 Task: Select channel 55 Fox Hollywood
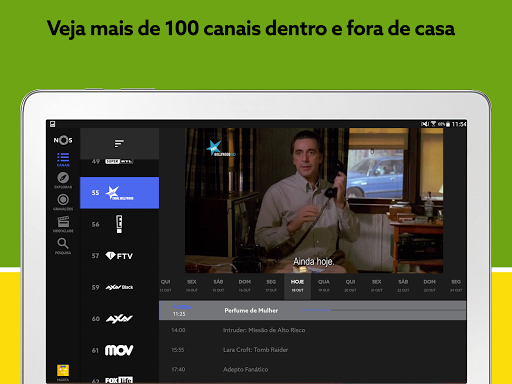pos(119,193)
